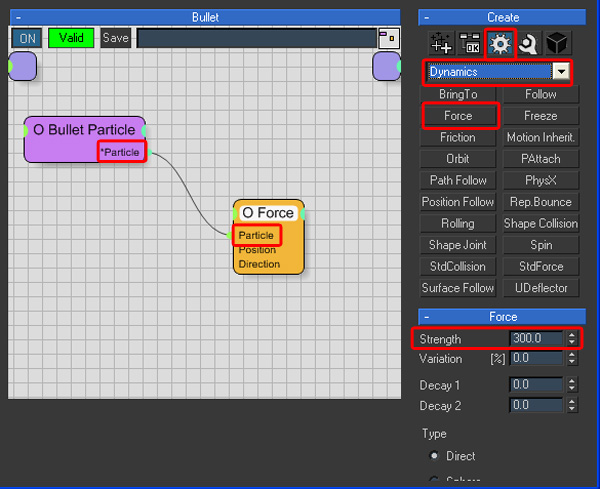Image resolution: width=600 pixels, height=489 pixels.
Task: Pick the PhysX operator
Action: tap(541, 180)
